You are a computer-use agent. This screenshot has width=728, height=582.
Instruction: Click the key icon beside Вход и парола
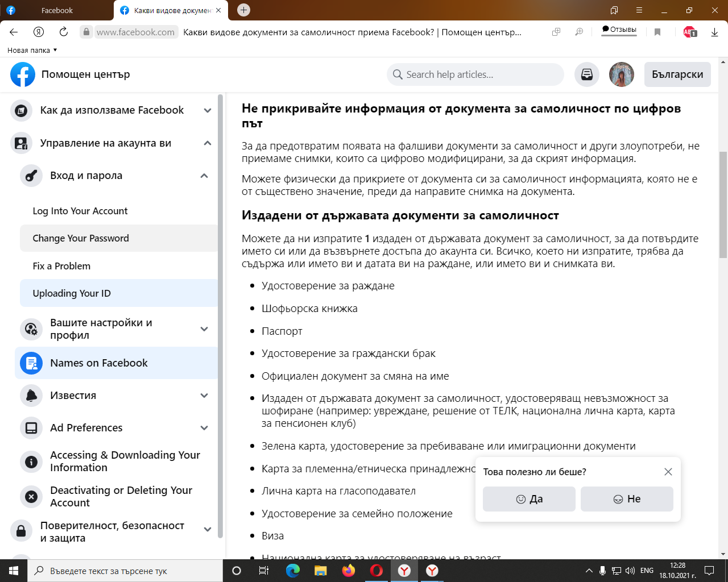click(x=31, y=176)
